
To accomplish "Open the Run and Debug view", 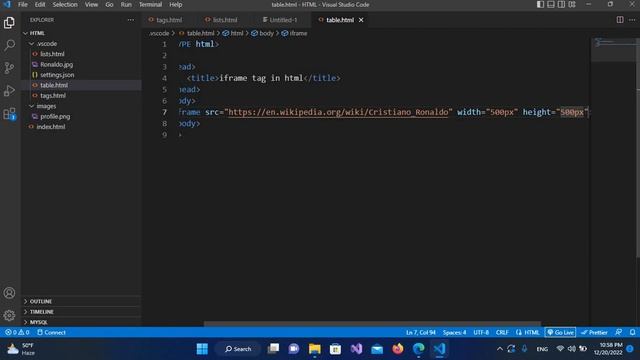I will 9,91.
